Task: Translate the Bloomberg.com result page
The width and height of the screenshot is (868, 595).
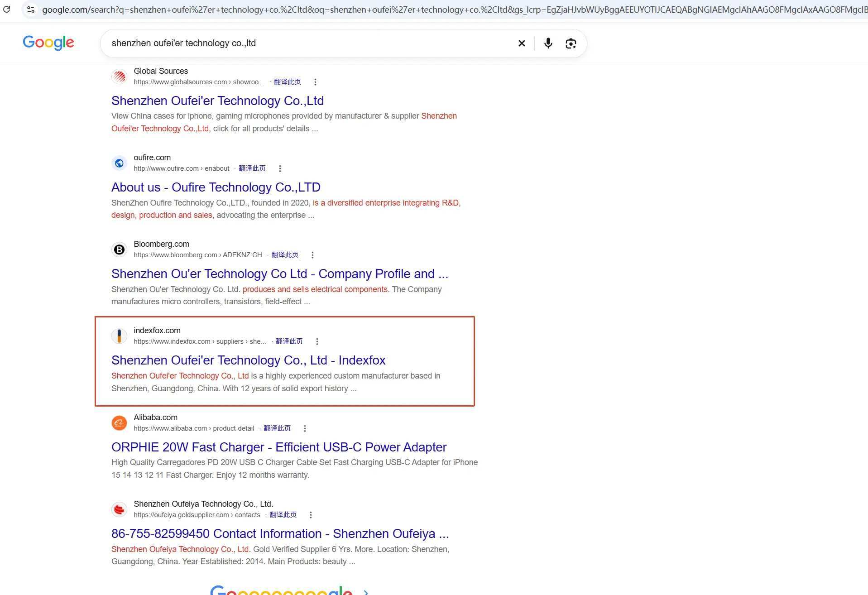Action: pos(285,255)
